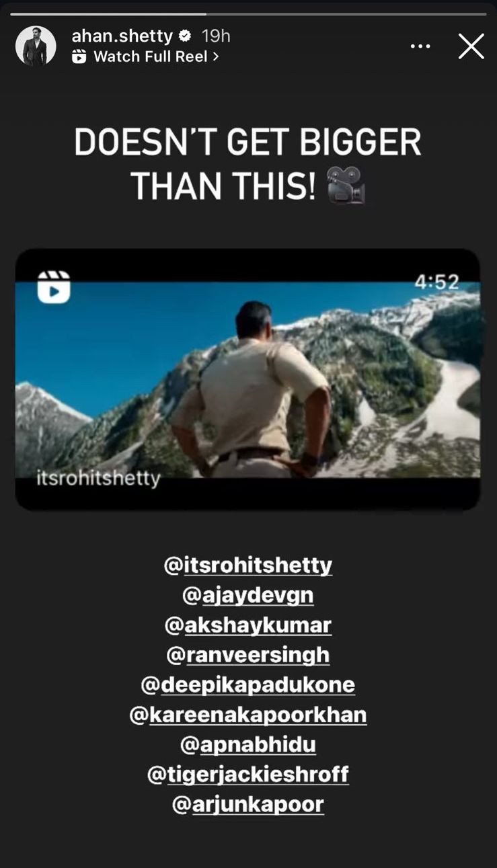This screenshot has height=868, width=497.
Task: Tap Watch Full Reel link
Action: [x=151, y=56]
